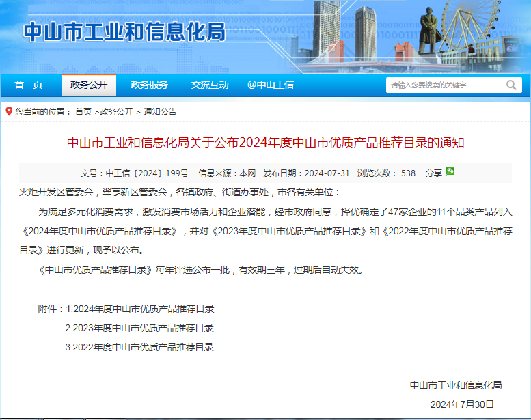Click the 分享 share label
The height and width of the screenshot is (420, 531).
(433, 173)
